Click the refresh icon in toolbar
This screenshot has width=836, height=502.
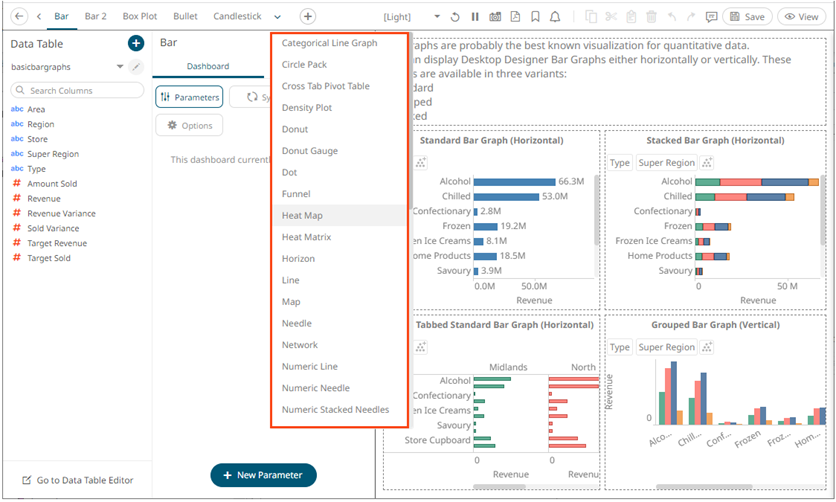pos(455,17)
